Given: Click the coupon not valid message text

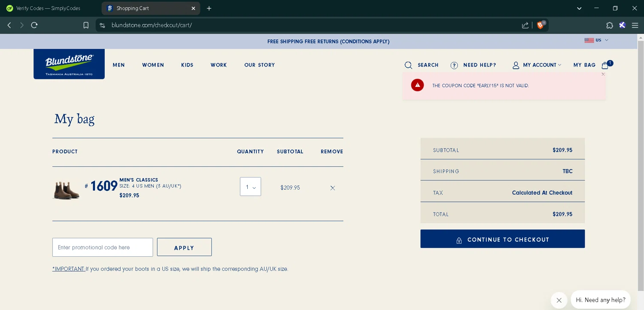Looking at the screenshot, I should point(480,86).
